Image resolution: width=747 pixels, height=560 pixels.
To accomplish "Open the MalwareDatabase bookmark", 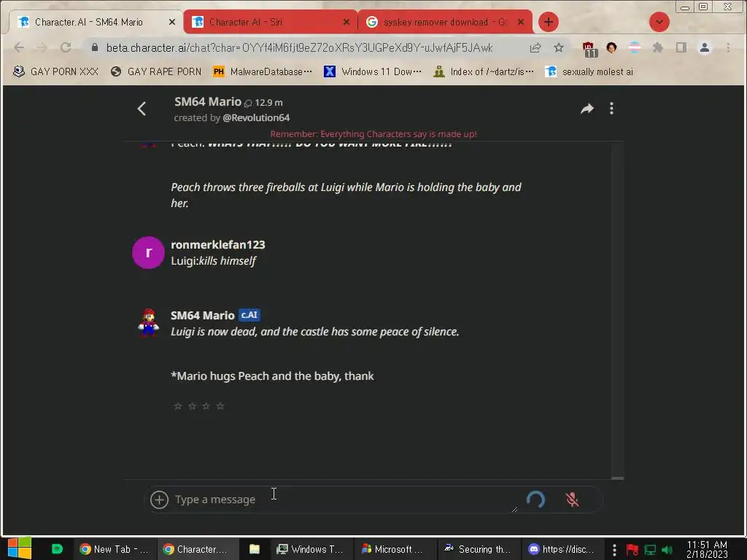I will tap(263, 71).
